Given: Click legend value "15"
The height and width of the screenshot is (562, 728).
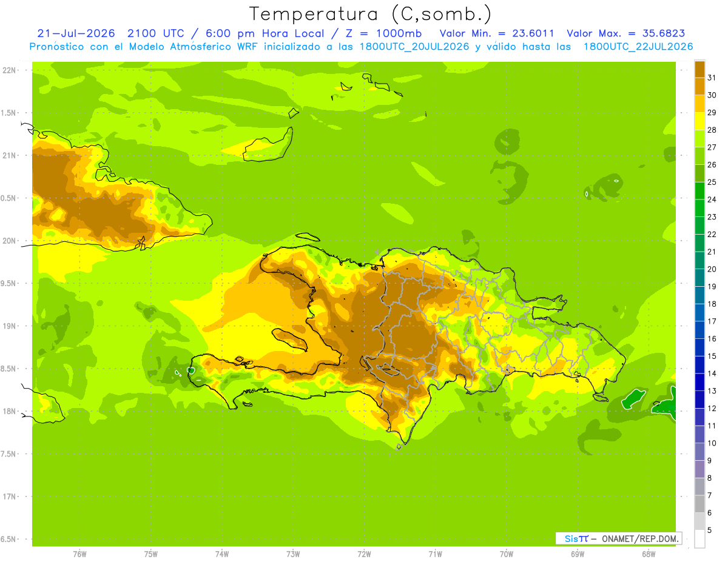Looking at the screenshot, I should point(712,356).
